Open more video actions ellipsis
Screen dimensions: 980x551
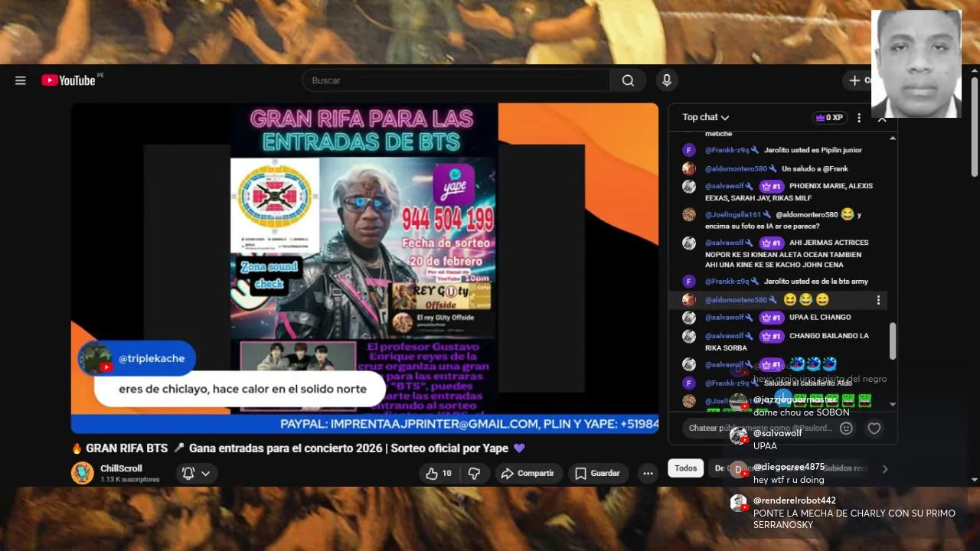coord(648,474)
